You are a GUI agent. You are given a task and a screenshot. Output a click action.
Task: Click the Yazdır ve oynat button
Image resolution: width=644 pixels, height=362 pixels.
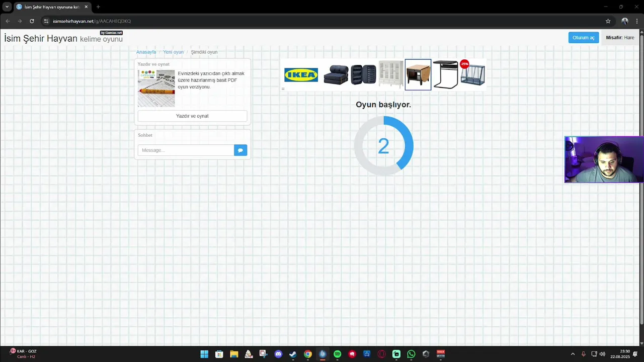(192, 116)
